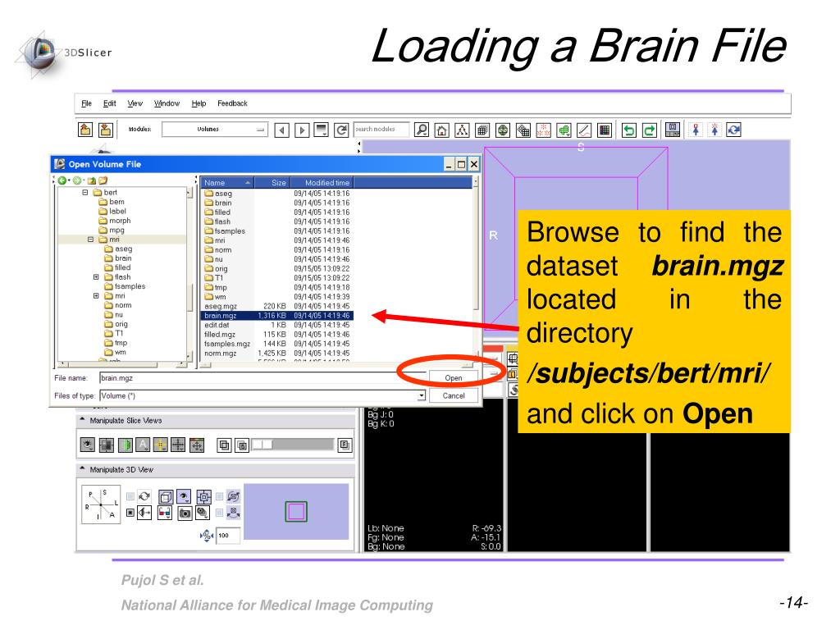Click the 3D view camera snapshot icon
Image resolution: width=840 pixels, height=630 pixels.
185,514
